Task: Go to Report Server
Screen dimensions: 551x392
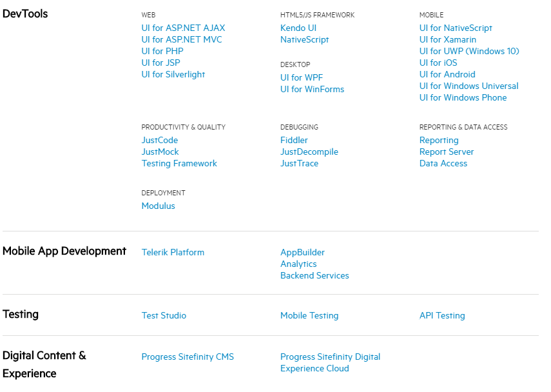Action: (x=447, y=152)
